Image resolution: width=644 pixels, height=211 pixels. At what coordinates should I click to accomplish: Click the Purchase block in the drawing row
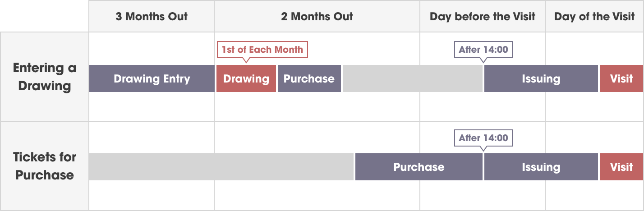[309, 79]
